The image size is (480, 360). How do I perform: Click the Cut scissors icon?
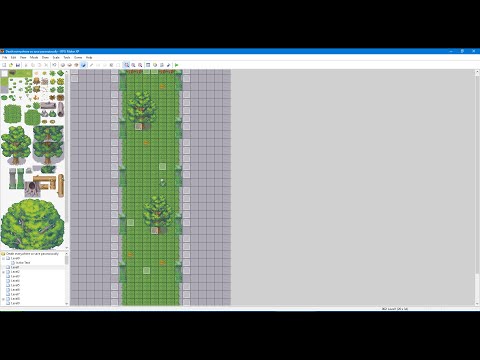pos(26,65)
